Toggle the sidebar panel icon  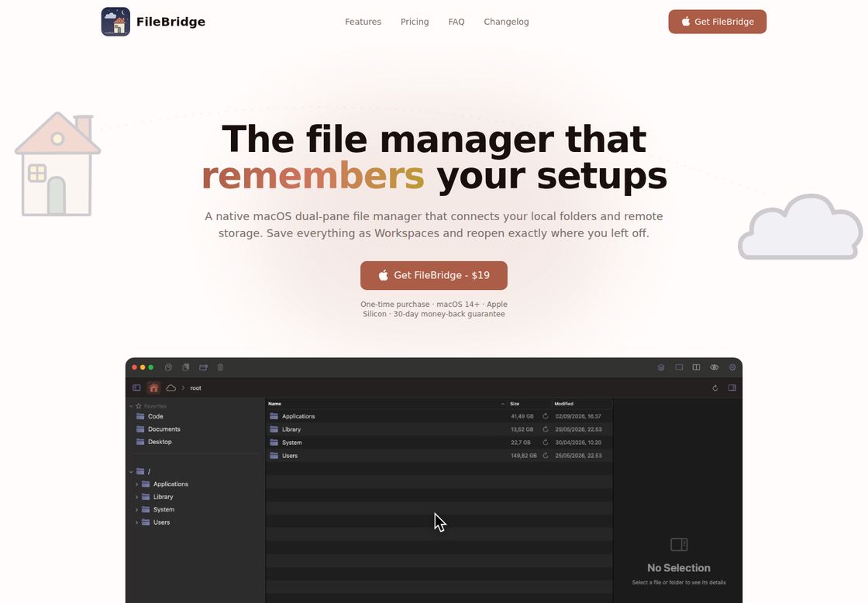point(136,388)
